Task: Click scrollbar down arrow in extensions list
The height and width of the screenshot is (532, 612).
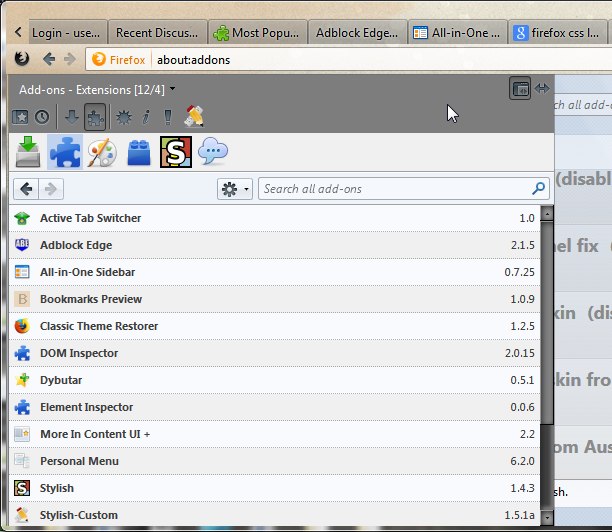Action: coord(547,518)
